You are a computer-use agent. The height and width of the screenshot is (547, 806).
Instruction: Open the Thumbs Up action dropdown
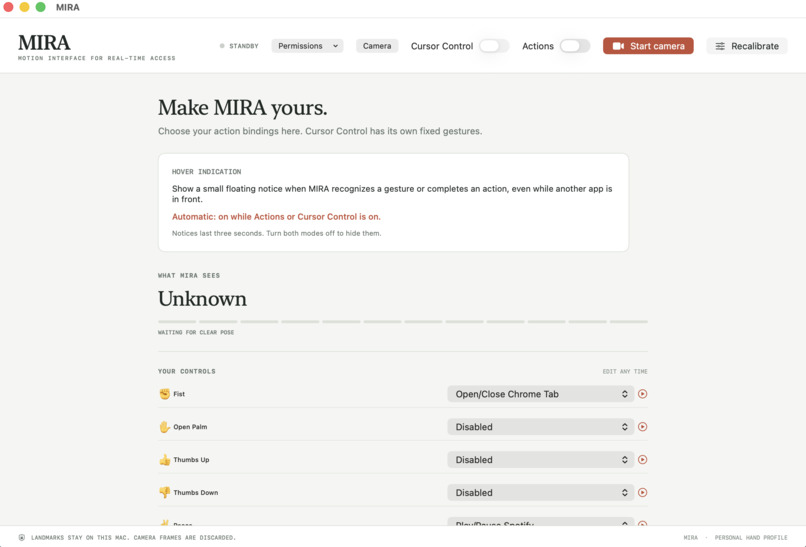(540, 460)
